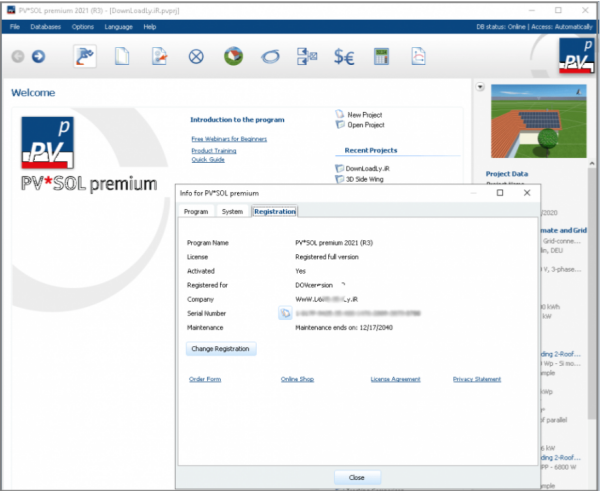Switch to the System tab
Image resolution: width=600 pixels, height=491 pixels.
(x=232, y=212)
